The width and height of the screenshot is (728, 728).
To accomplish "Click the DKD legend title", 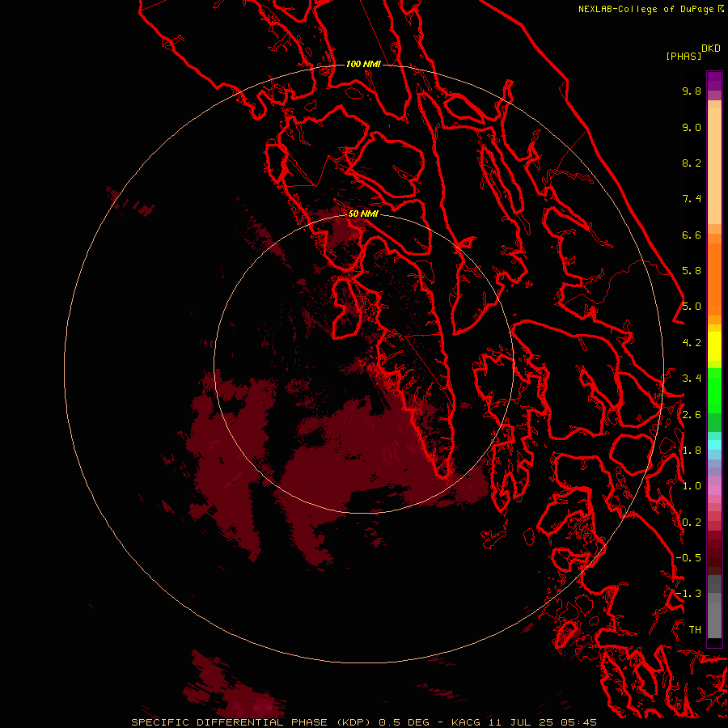I will click(x=711, y=49).
